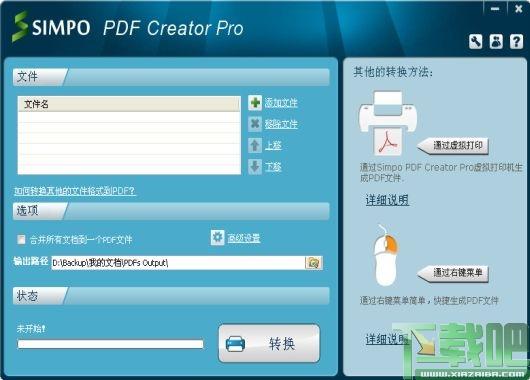Click the 通过虚拟打印 button
Viewport: 530px width, 380px height.
pyautogui.click(x=453, y=146)
